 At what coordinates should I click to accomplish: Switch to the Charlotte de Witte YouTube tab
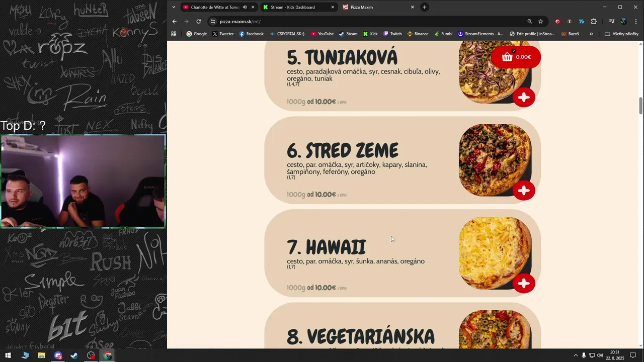[215, 7]
